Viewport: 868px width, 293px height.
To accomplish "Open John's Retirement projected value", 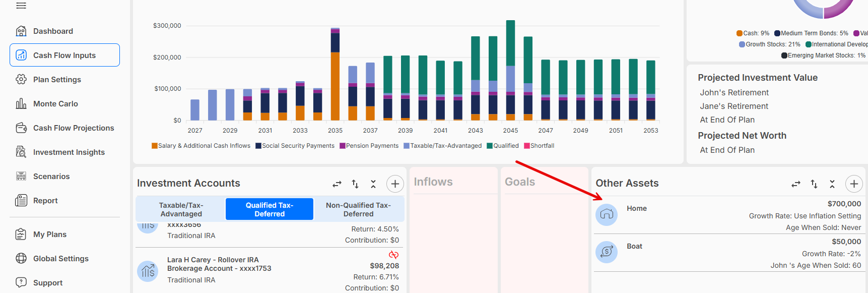I will click(x=734, y=93).
